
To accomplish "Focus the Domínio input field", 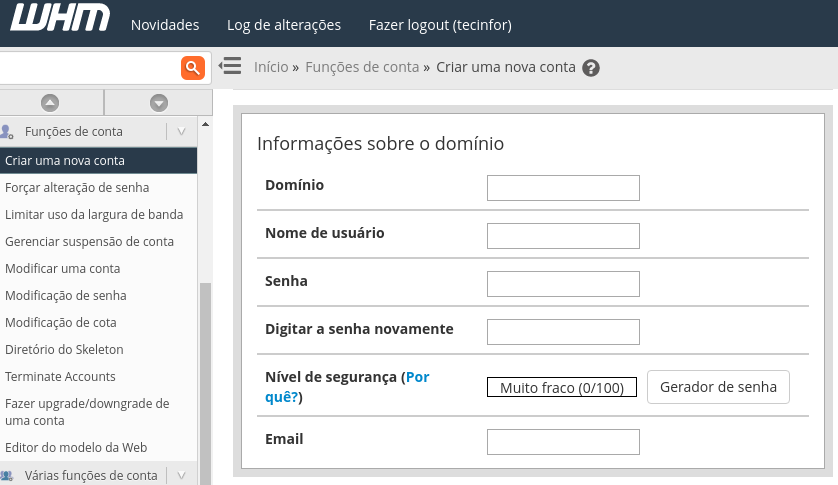I will pyautogui.click(x=563, y=188).
